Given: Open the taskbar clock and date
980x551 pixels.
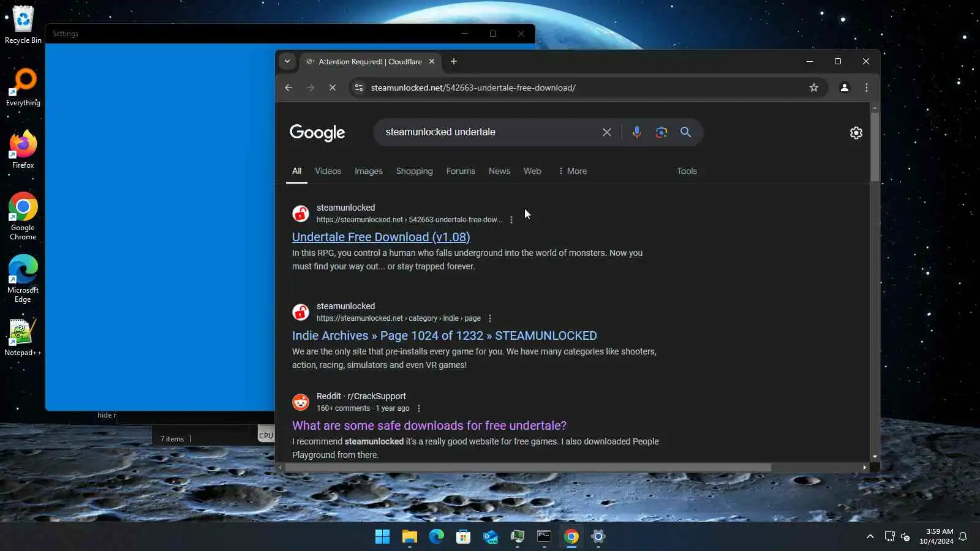Looking at the screenshot, I should [937, 536].
